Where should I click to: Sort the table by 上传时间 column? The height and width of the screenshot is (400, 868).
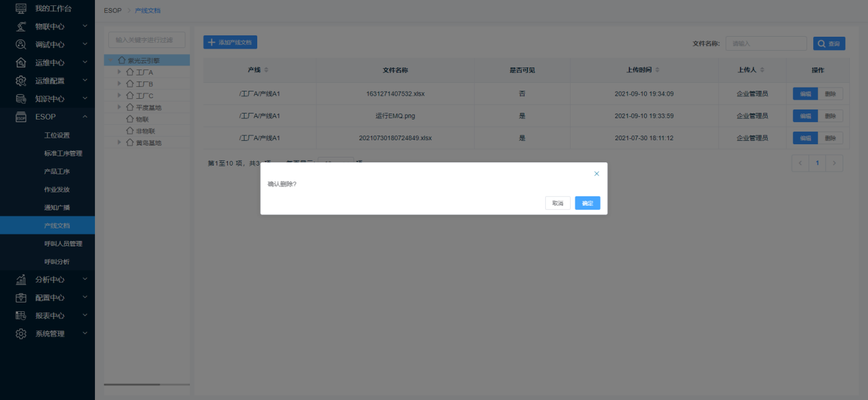pyautogui.click(x=658, y=70)
